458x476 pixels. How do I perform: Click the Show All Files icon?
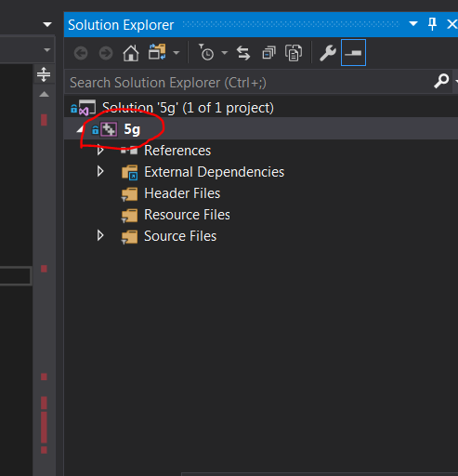click(x=294, y=53)
